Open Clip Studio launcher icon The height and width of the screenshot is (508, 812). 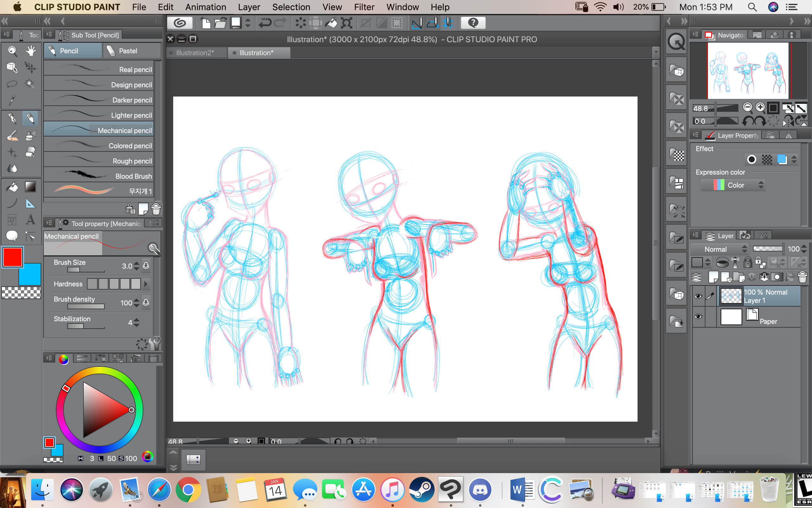pyautogui.click(x=180, y=23)
